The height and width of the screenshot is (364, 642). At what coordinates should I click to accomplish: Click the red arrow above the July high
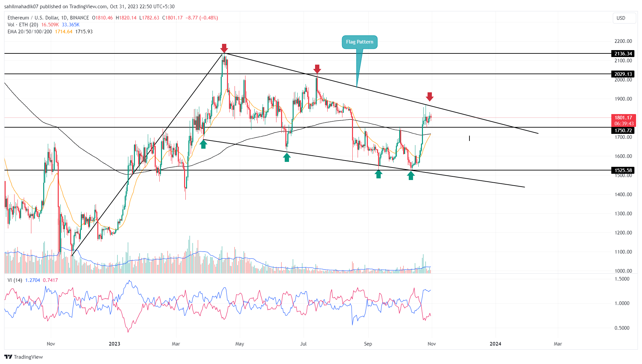317,69
